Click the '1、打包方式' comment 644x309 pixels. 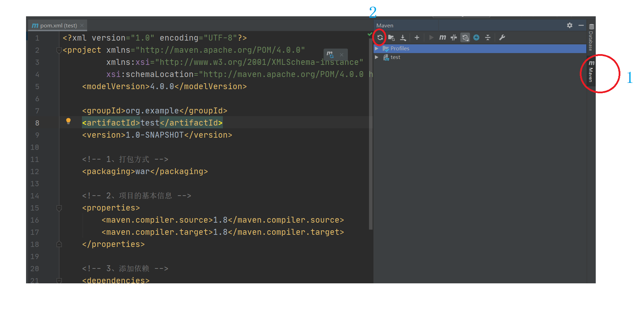point(125,160)
